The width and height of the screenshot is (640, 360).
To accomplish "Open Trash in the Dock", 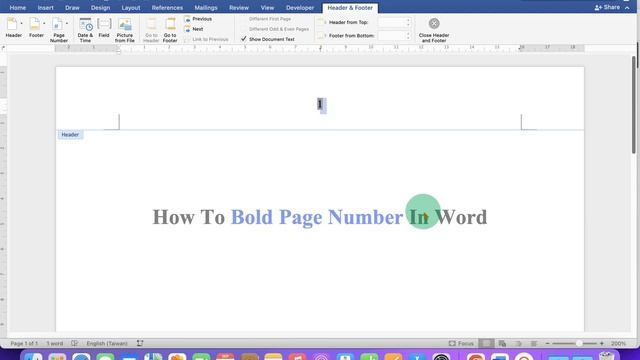I will coord(607,357).
